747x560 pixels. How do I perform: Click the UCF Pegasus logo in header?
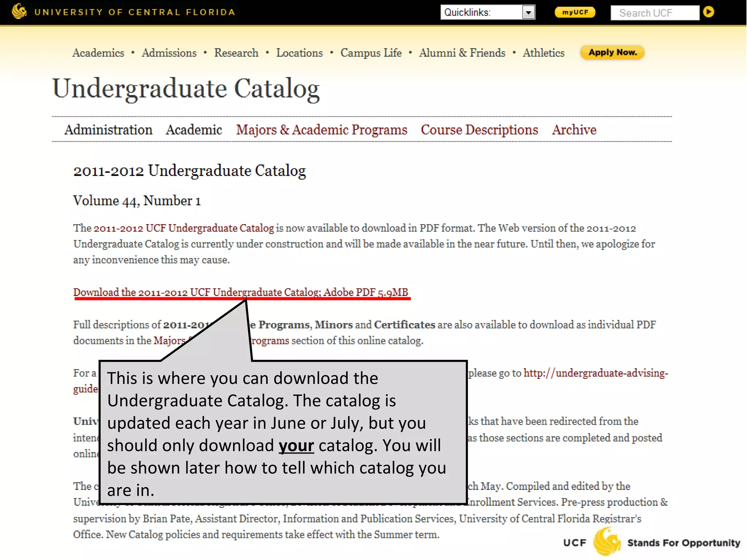(x=19, y=11)
